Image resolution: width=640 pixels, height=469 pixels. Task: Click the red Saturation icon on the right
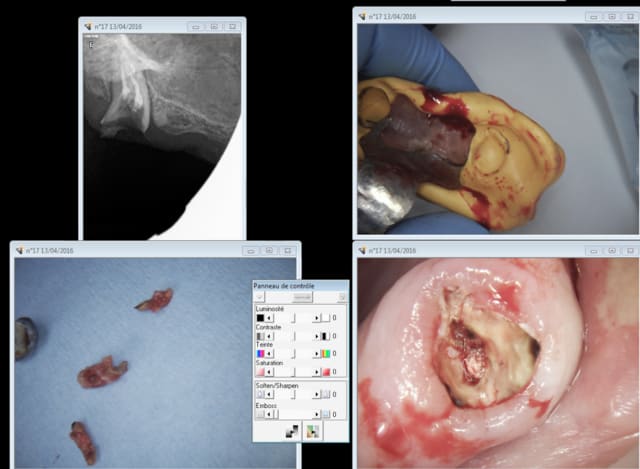(x=326, y=372)
